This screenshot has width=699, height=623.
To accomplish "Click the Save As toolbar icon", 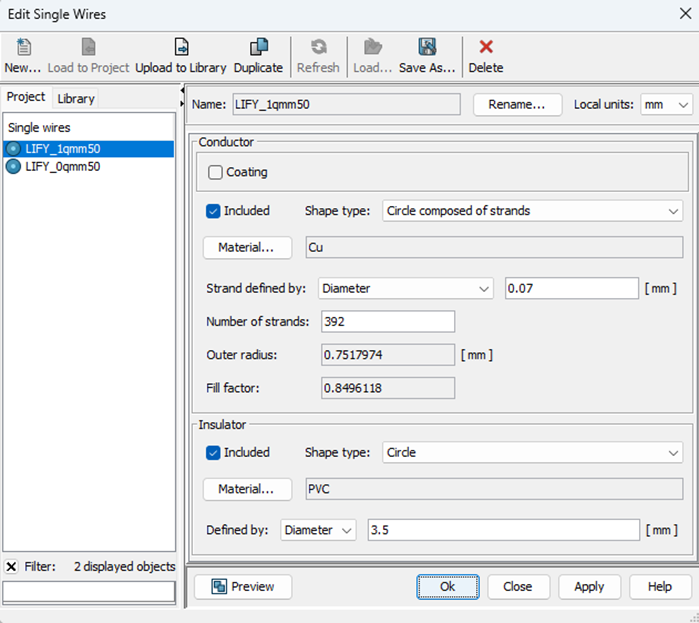I will tap(427, 47).
